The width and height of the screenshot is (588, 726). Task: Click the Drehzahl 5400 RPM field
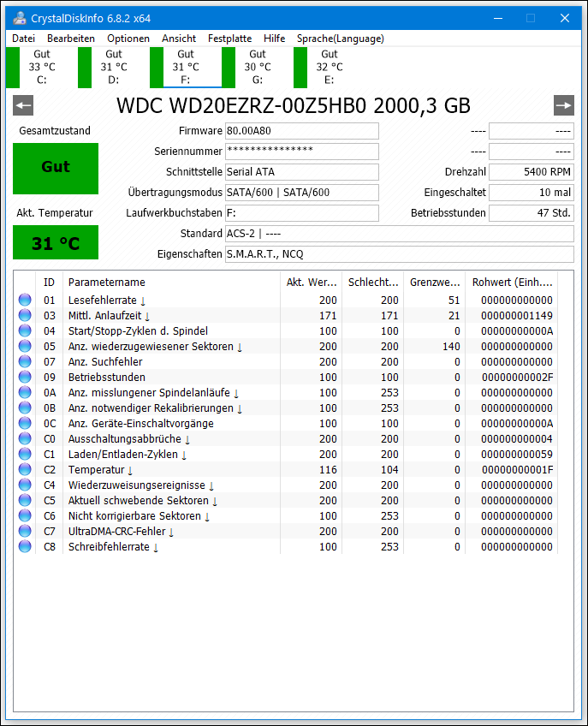click(532, 172)
